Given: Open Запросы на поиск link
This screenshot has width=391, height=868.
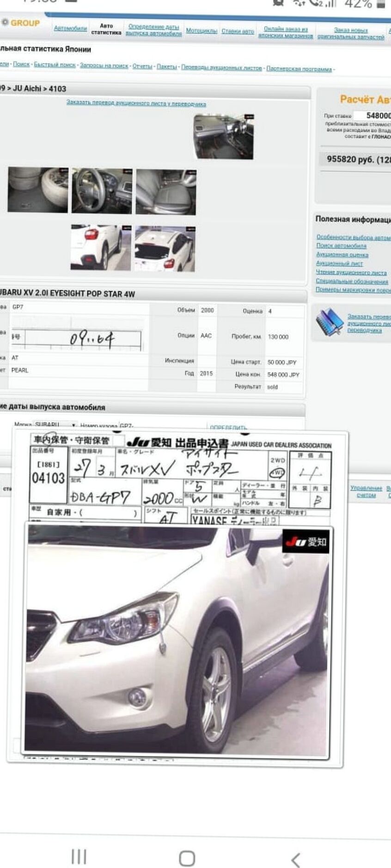Looking at the screenshot, I should 104,66.
